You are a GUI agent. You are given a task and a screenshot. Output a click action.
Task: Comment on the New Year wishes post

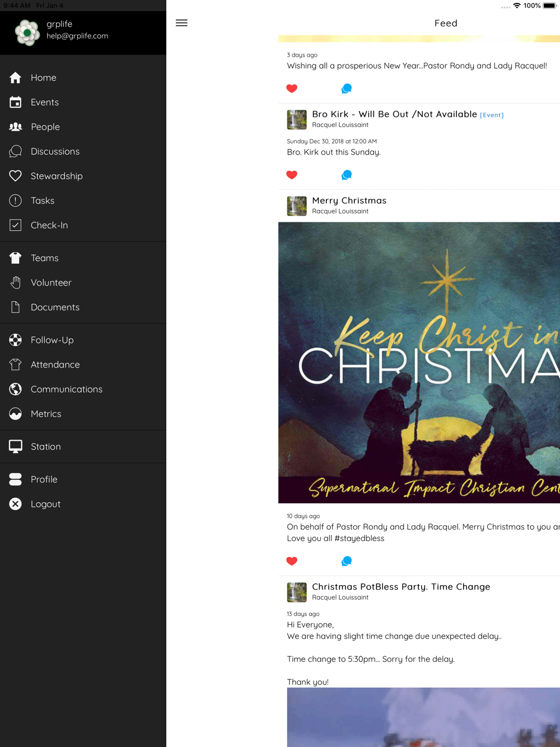pos(347,88)
